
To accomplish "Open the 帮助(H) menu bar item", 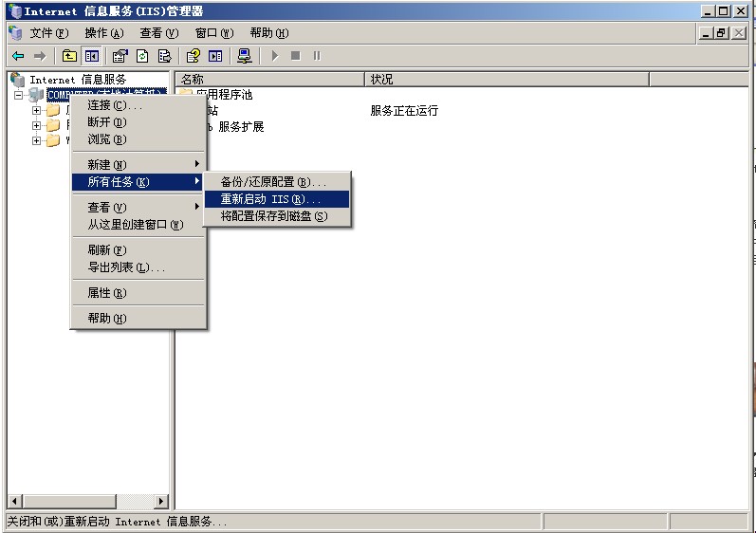I will [x=269, y=33].
